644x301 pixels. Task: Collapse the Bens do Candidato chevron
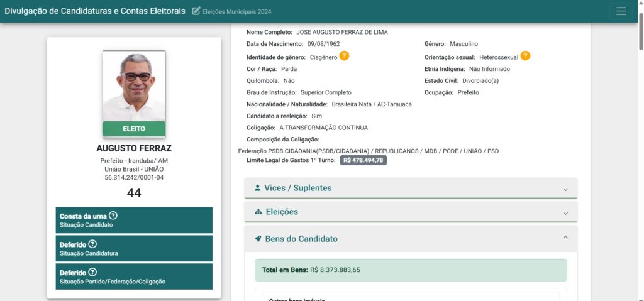[x=565, y=238]
